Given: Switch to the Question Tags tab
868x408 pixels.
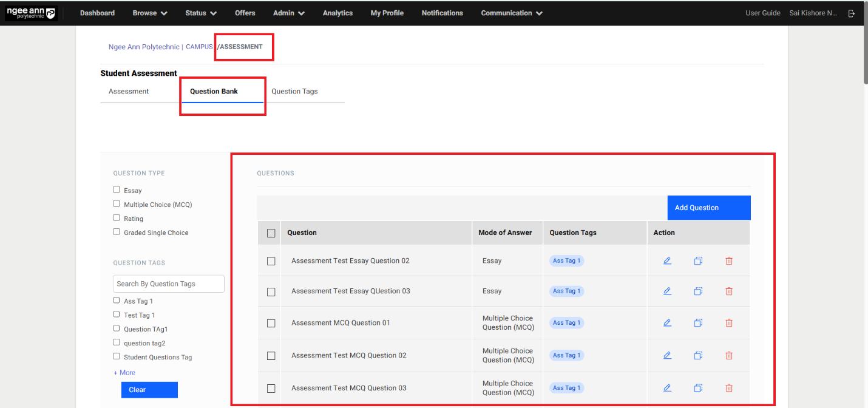Looking at the screenshot, I should coord(294,91).
